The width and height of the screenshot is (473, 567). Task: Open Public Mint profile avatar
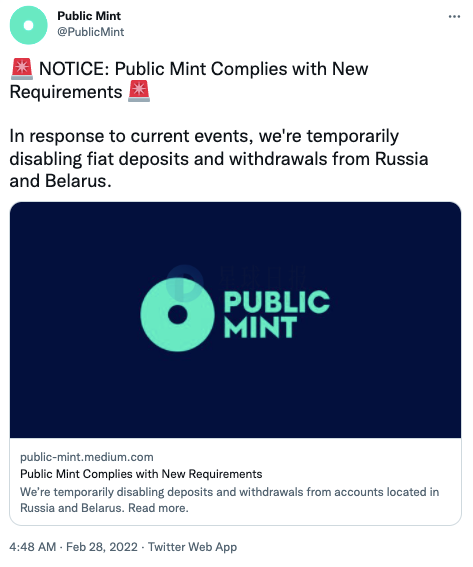tap(28, 25)
